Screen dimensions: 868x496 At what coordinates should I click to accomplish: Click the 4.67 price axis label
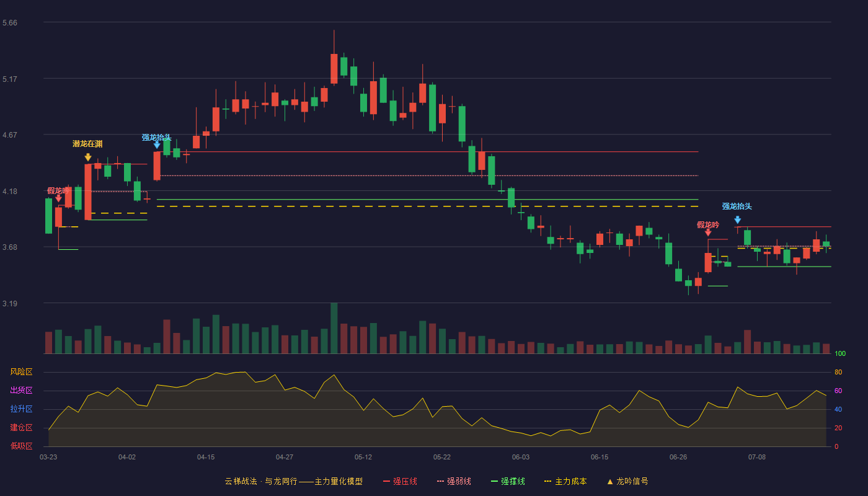coord(10,135)
